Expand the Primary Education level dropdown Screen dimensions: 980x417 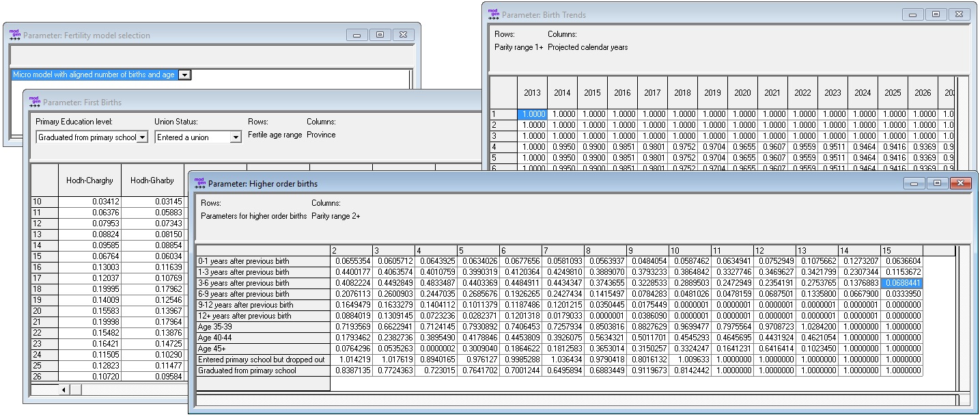(x=142, y=137)
